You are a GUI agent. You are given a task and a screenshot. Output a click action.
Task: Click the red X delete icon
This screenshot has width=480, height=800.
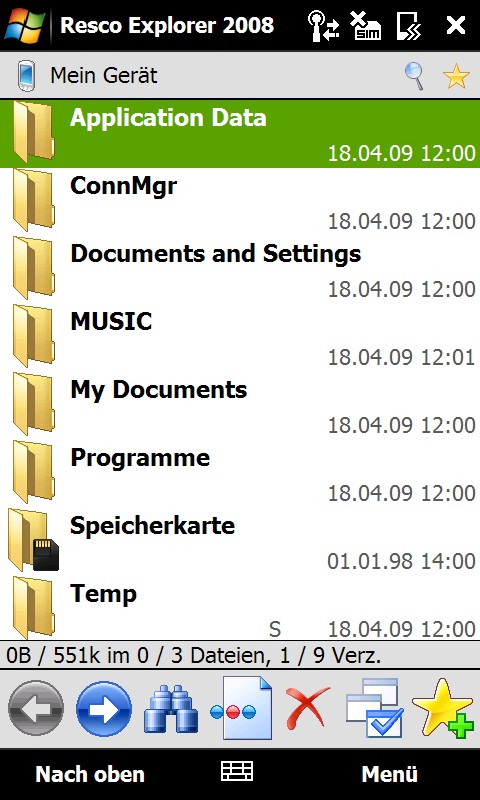(308, 708)
